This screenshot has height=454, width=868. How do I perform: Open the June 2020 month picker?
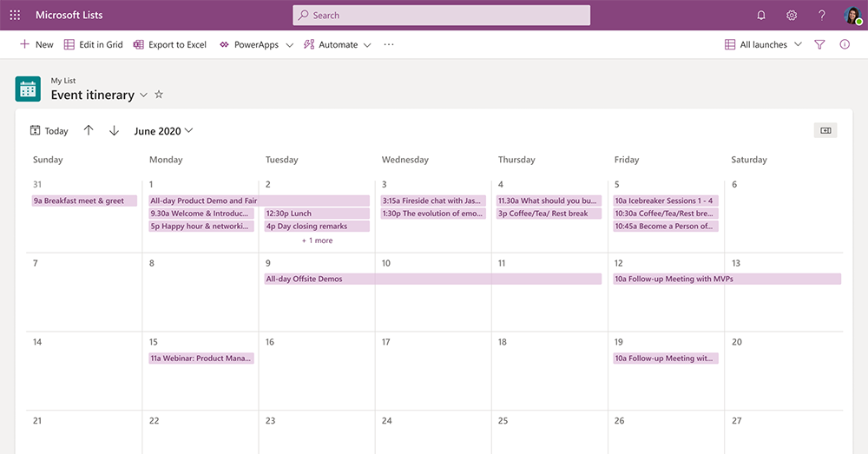pos(163,131)
